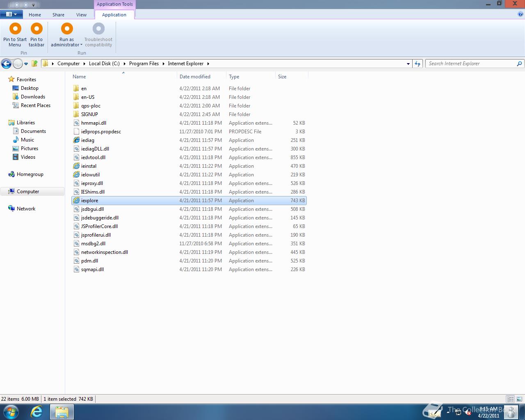Select the qps-ploc folder icon
525x420 pixels.
click(76, 106)
